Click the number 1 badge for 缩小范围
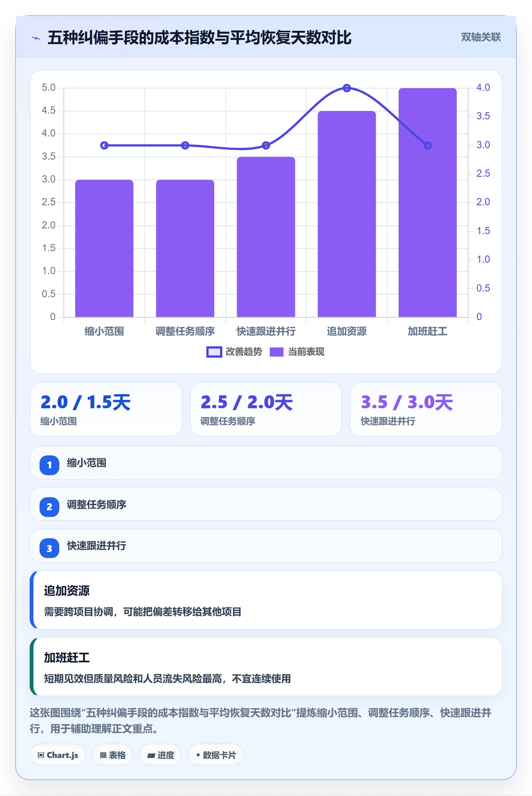This screenshot has width=532, height=796. click(x=49, y=465)
